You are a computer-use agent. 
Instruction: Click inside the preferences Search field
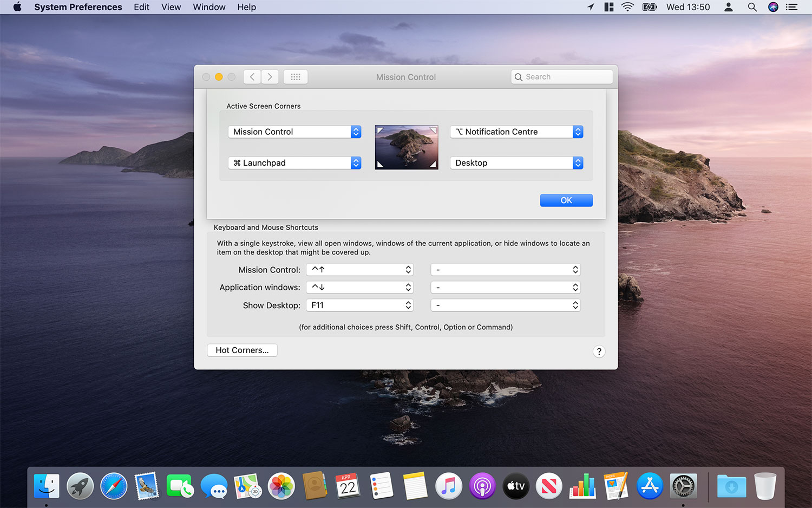coord(561,76)
